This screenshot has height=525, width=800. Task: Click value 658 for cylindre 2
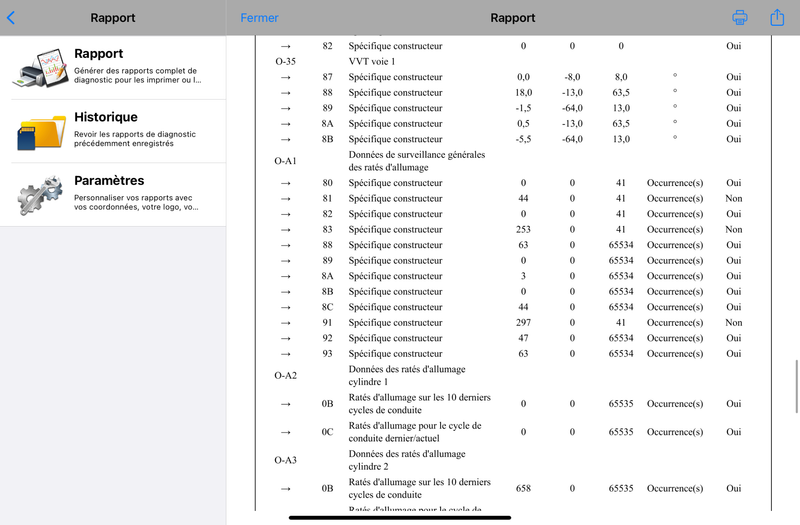click(x=523, y=488)
